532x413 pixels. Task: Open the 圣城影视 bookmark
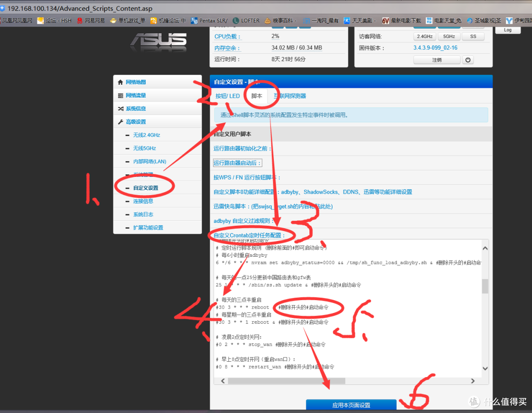(x=484, y=20)
